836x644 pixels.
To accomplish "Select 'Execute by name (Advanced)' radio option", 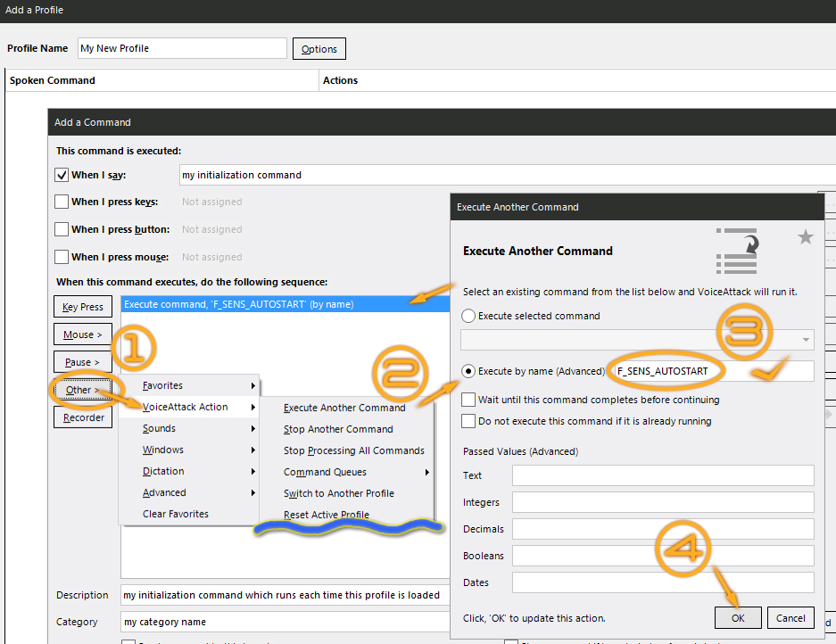I will click(x=468, y=371).
